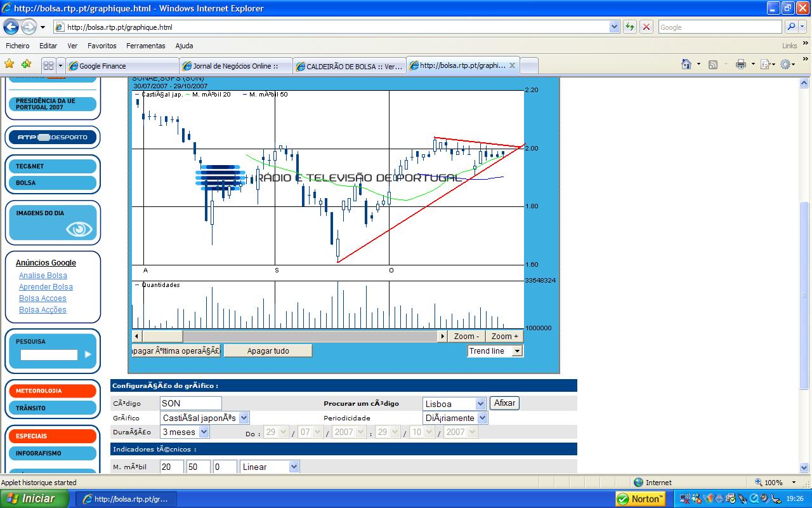Image resolution: width=812 pixels, height=508 pixels.
Task: Switch to the Google Finance tab
Action: 122,66
